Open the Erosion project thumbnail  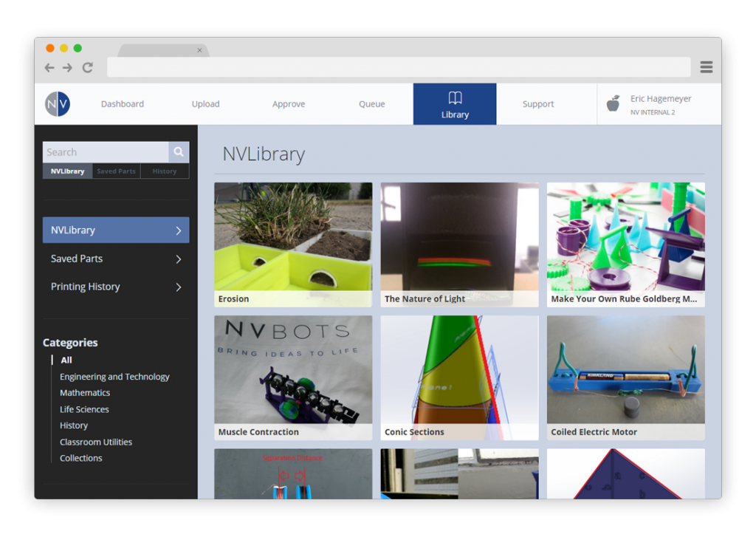pos(293,244)
